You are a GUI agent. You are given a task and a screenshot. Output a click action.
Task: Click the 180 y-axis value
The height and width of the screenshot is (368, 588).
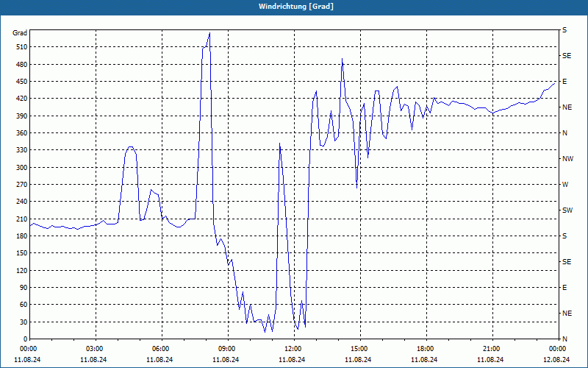tap(22, 236)
